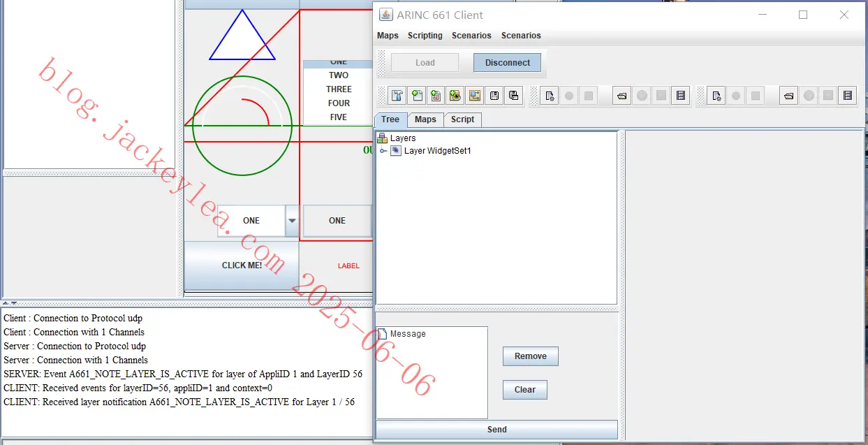Click the double floppy save-all icon
Screen dimensions: 868x445
[x=514, y=96]
